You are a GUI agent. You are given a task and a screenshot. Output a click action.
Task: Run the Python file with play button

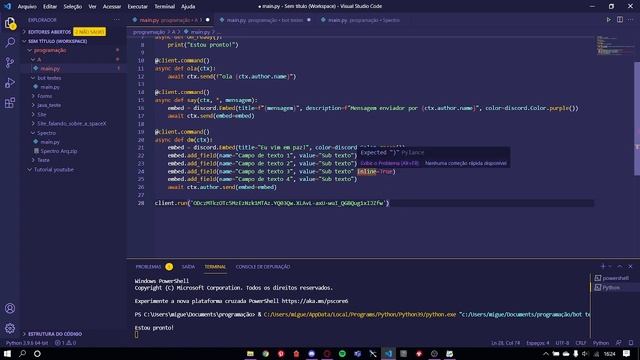(609, 20)
